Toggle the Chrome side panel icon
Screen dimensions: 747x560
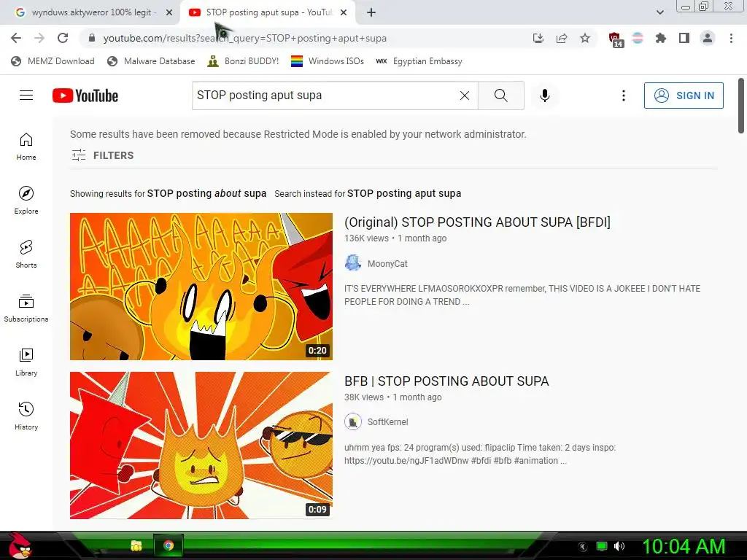684,38
